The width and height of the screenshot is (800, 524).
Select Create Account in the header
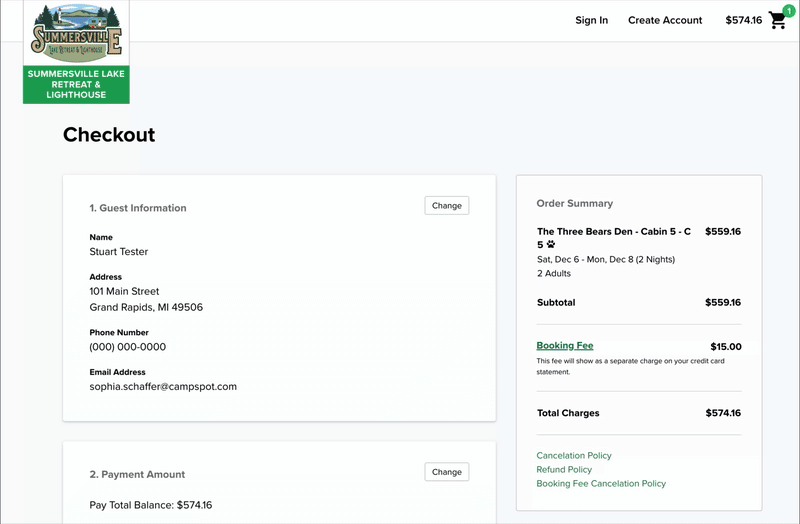tap(665, 20)
